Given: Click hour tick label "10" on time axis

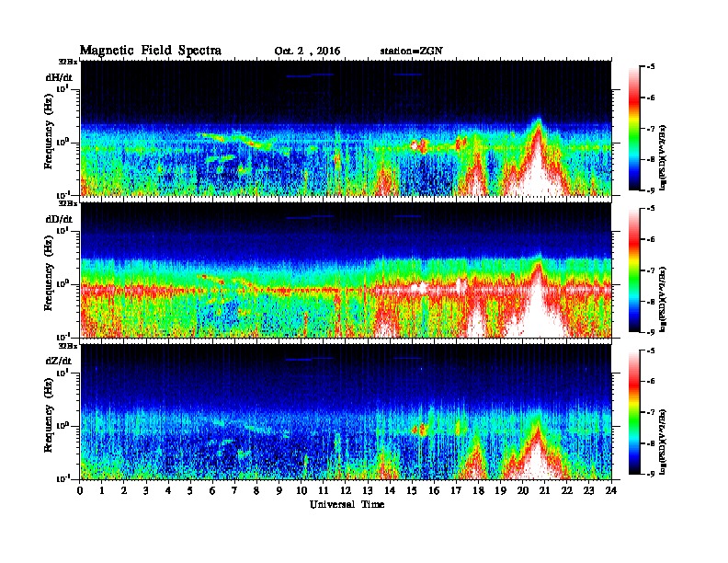Looking at the screenshot, I should click(301, 490).
